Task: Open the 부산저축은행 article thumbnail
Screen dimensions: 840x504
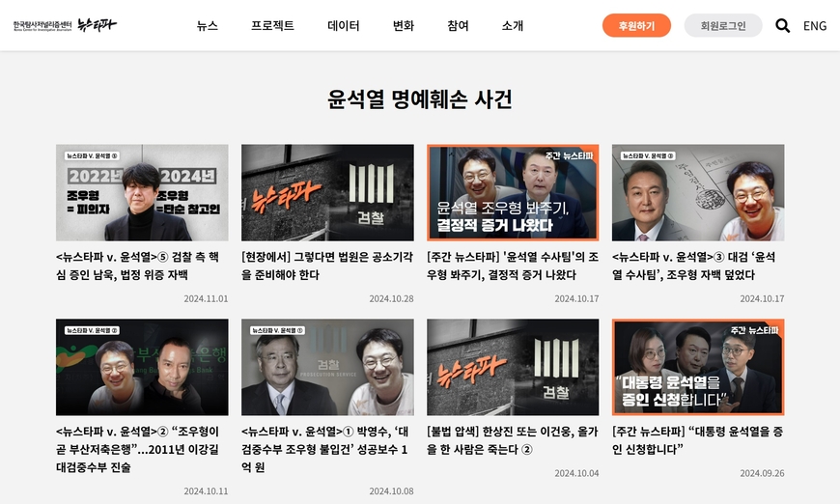Action: coord(142,367)
